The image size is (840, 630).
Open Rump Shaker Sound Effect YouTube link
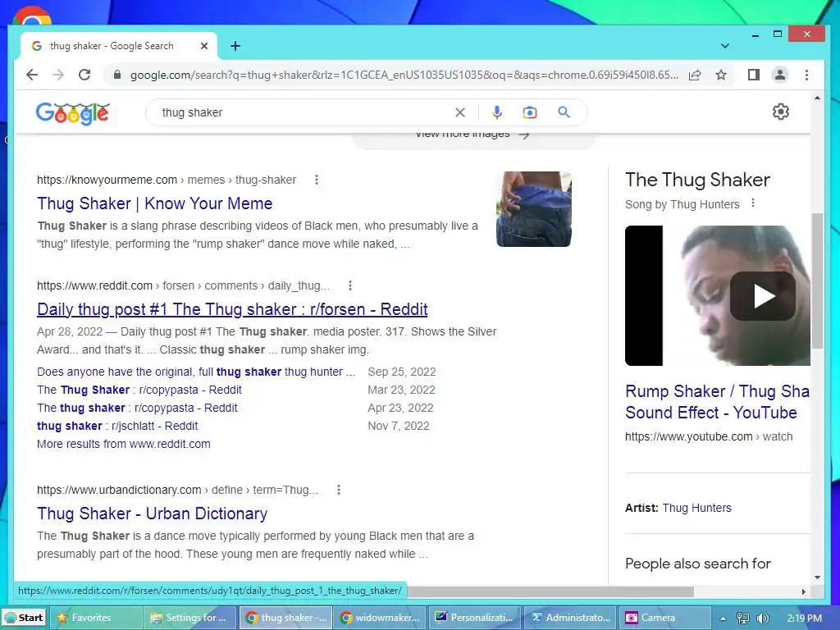pos(717,402)
